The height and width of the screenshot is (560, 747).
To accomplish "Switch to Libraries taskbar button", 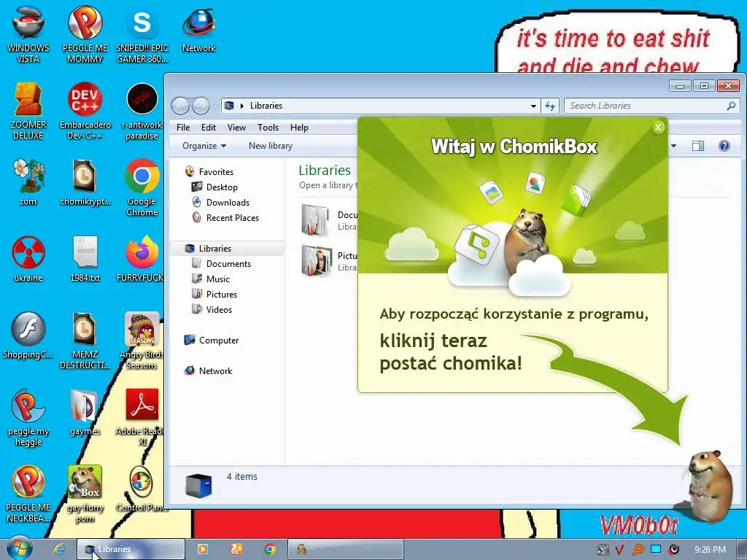I will click(x=131, y=549).
